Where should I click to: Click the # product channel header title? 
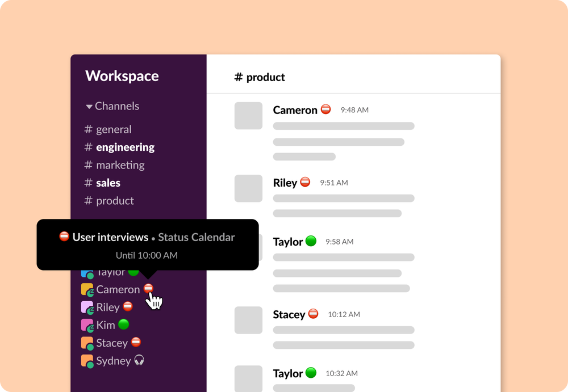[x=260, y=77]
